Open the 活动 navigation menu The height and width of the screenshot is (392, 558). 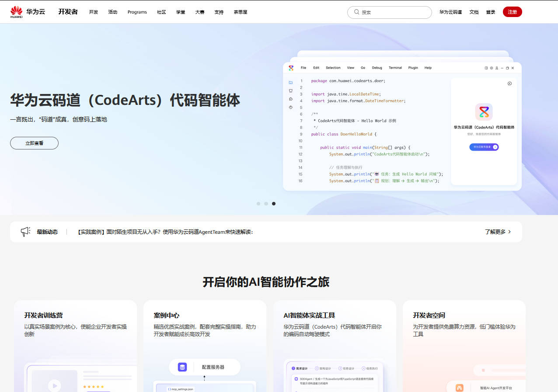tap(113, 12)
